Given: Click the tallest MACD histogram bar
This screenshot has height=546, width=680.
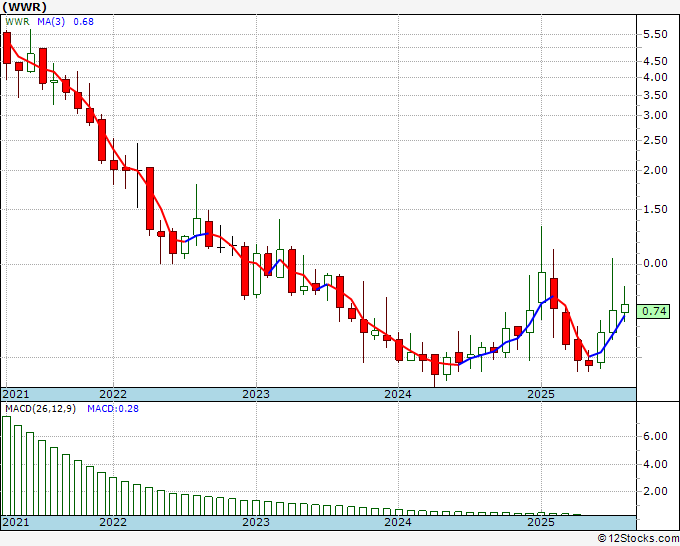Looking at the screenshot, I should [7, 465].
